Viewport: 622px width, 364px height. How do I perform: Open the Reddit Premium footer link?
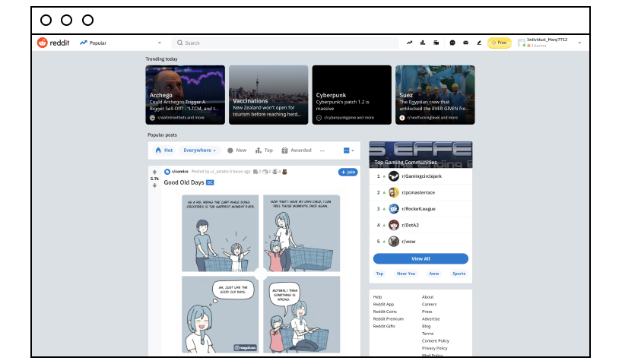[x=389, y=319]
